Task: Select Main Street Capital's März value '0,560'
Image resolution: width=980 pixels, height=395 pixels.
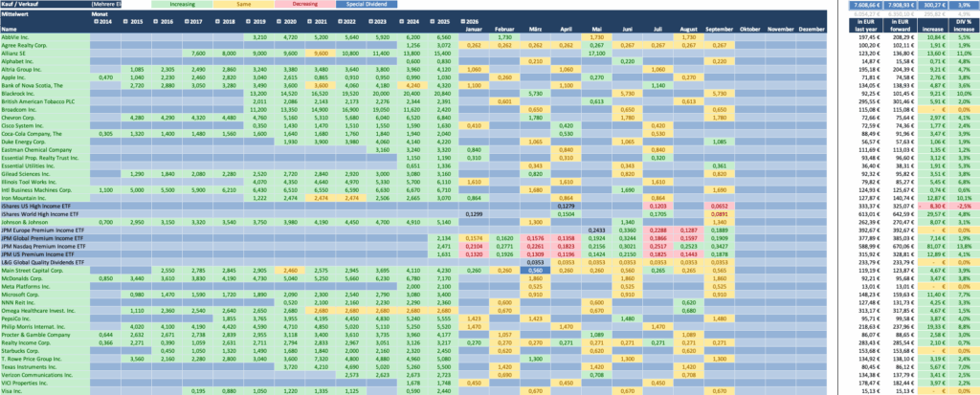Action: (535, 270)
